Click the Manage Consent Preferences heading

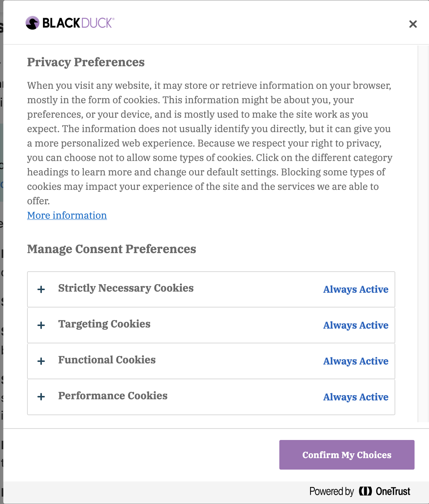[x=112, y=249]
